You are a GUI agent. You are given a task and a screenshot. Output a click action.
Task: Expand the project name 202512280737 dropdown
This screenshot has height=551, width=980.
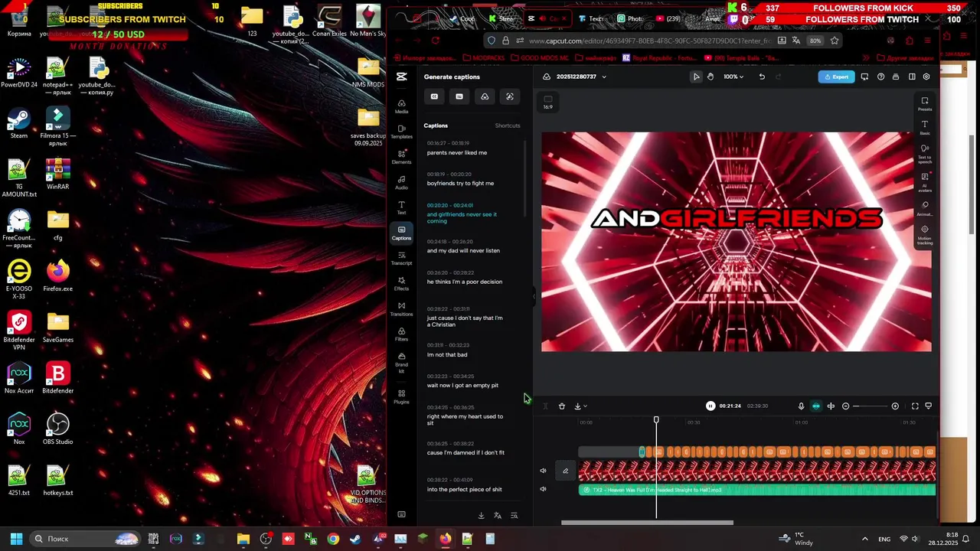tap(603, 77)
